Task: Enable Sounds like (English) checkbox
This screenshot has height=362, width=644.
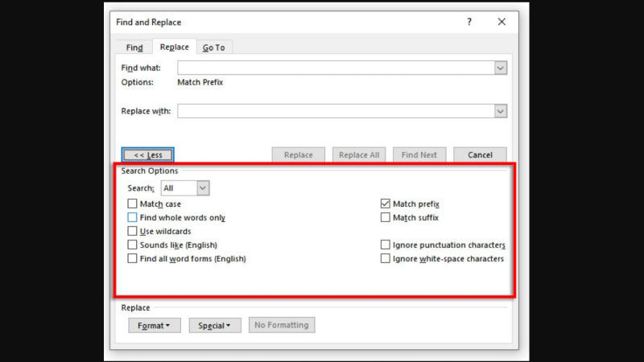Action: [133, 245]
